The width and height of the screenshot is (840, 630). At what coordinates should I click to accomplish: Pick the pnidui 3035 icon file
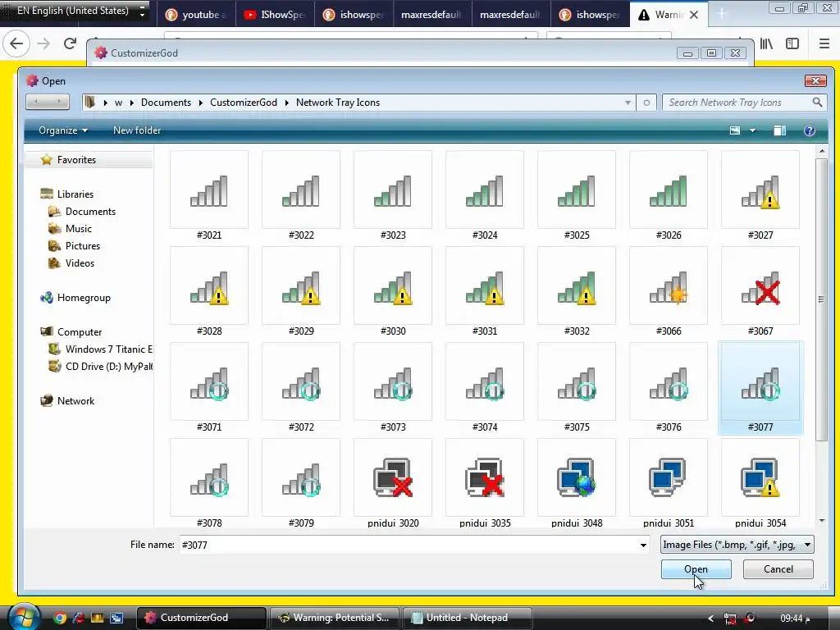click(485, 483)
